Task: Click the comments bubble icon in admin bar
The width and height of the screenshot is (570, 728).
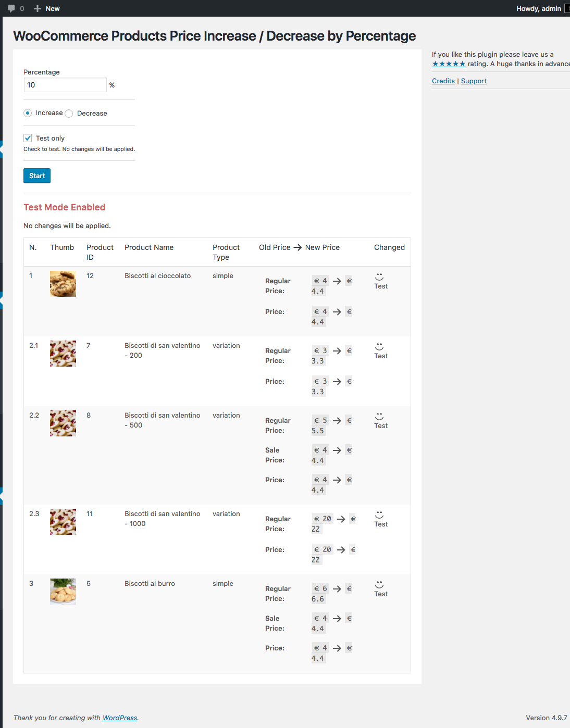Action: click(x=11, y=8)
